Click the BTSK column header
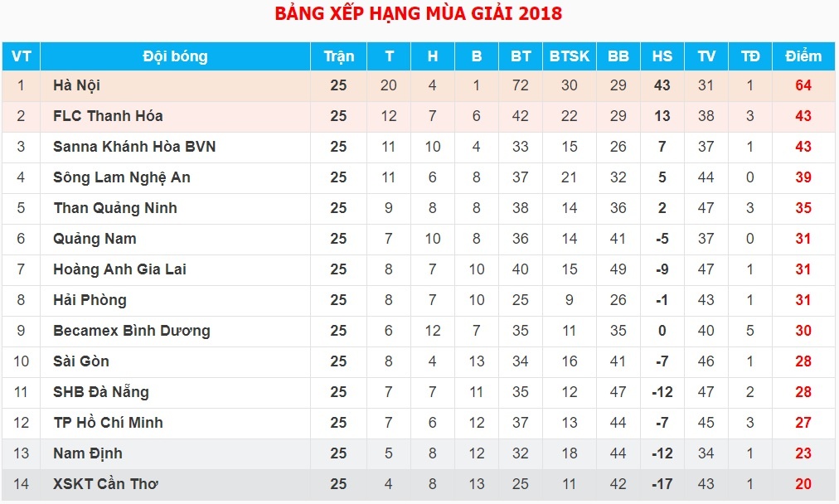Screen dimensions: 839x504 pyautogui.click(x=569, y=56)
